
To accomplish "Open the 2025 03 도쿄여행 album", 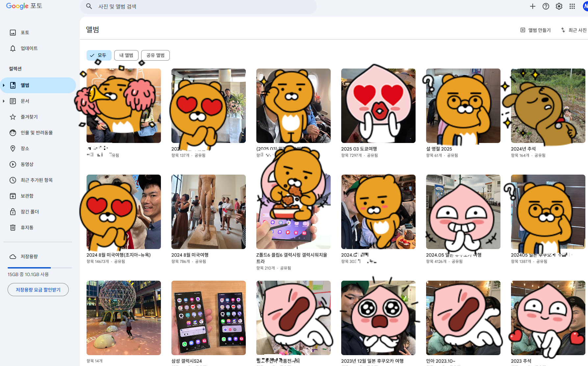I will (378, 106).
